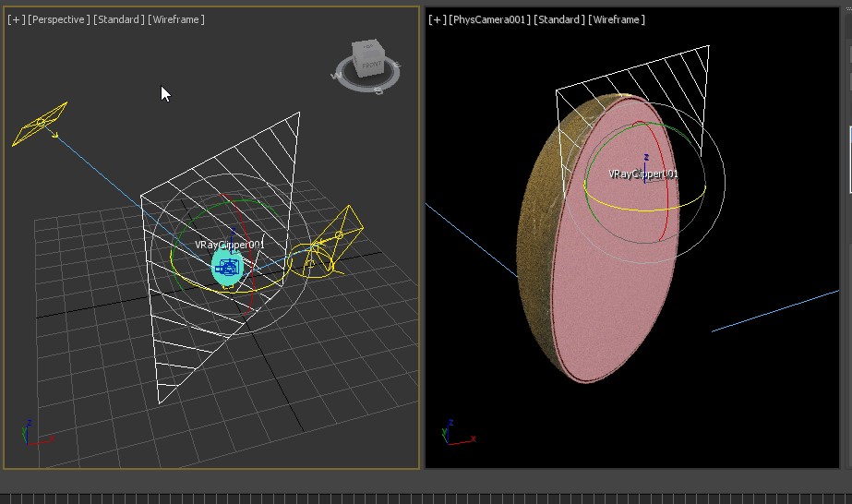Click the S compass label on ViewCube ring
Image resolution: width=852 pixels, height=504 pixels.
pos(378,90)
